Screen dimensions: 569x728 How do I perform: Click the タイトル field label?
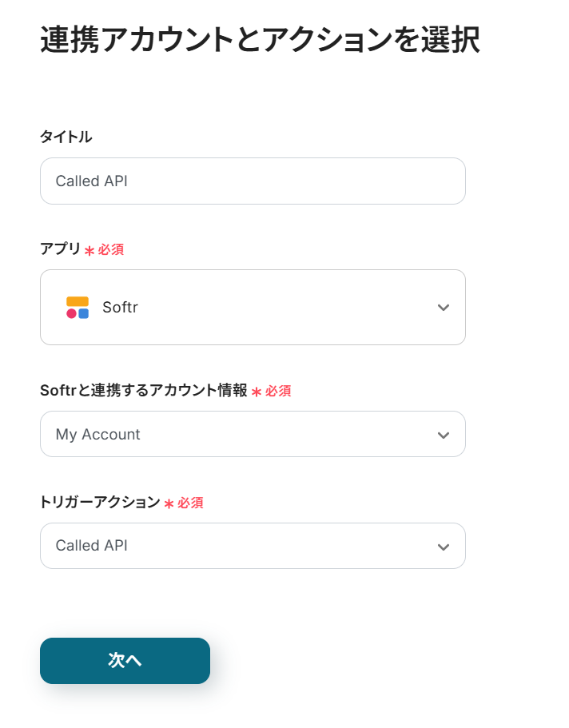pos(66,137)
